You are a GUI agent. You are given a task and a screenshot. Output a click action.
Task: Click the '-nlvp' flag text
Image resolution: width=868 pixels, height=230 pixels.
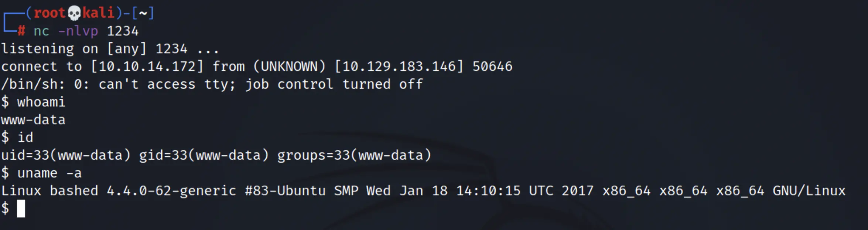coord(78,31)
